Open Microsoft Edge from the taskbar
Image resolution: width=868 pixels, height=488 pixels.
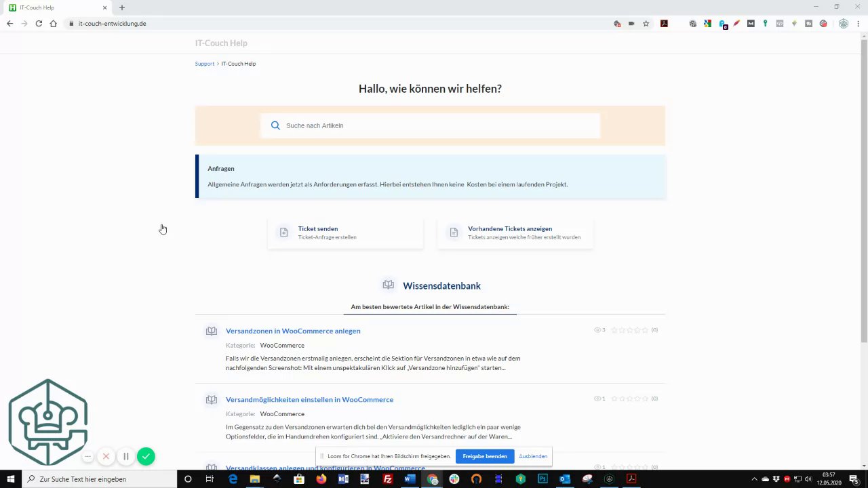(233, 479)
